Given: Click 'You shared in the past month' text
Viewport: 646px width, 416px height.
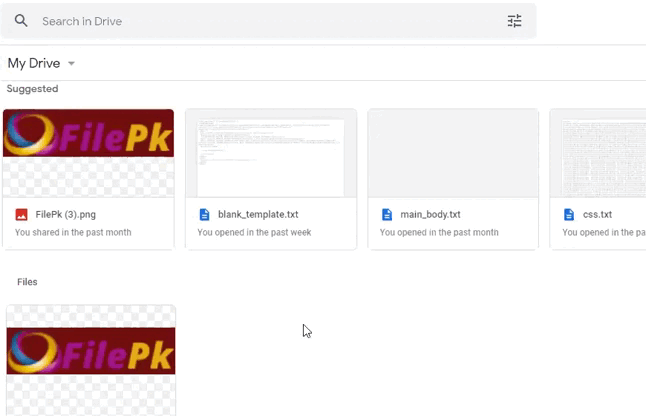Looking at the screenshot, I should tap(73, 232).
